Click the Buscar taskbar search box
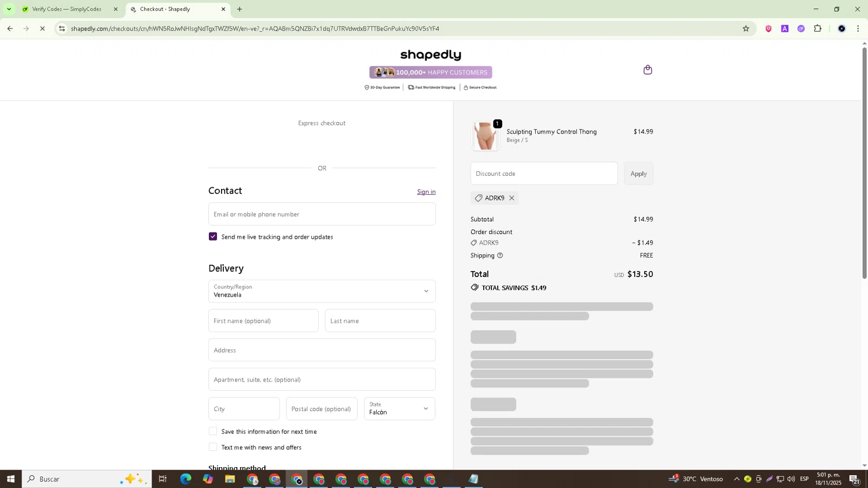Image resolution: width=868 pixels, height=488 pixels. pyautogui.click(x=87, y=479)
